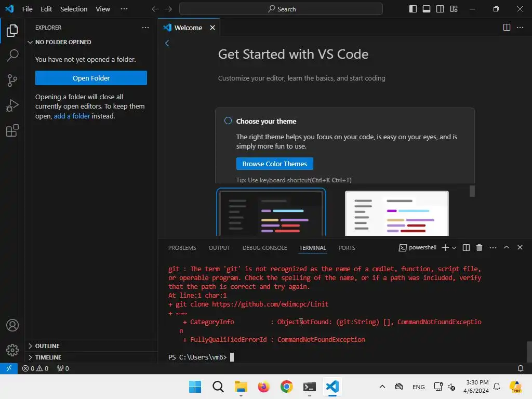Screen dimensions: 532x399
Task: Maximize the panel size with up chevron
Action: coord(507,247)
